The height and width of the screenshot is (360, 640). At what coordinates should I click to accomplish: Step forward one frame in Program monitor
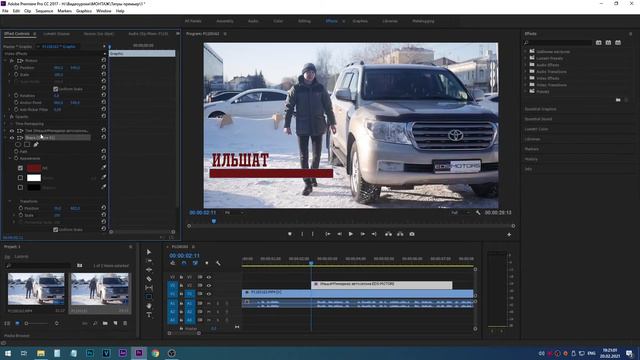tap(362, 234)
